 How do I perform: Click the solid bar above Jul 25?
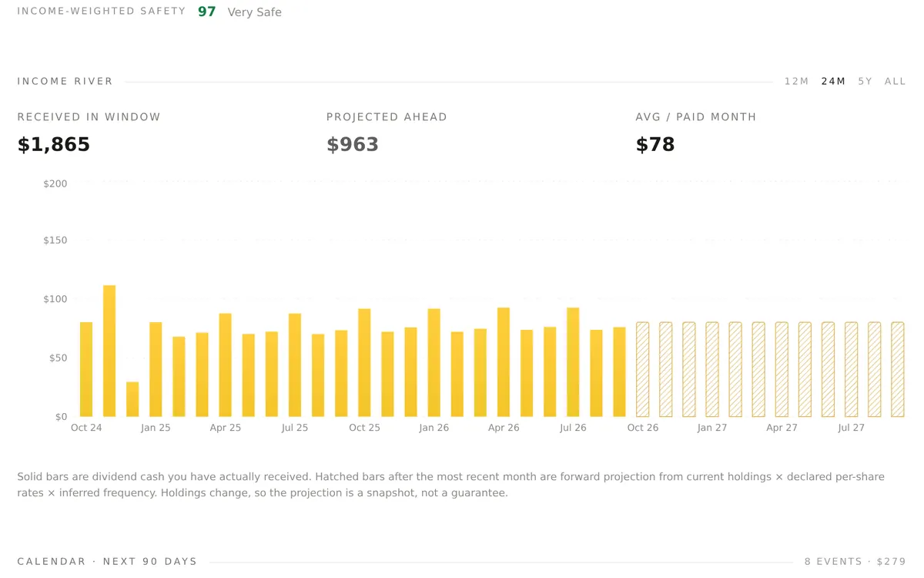pyautogui.click(x=295, y=365)
